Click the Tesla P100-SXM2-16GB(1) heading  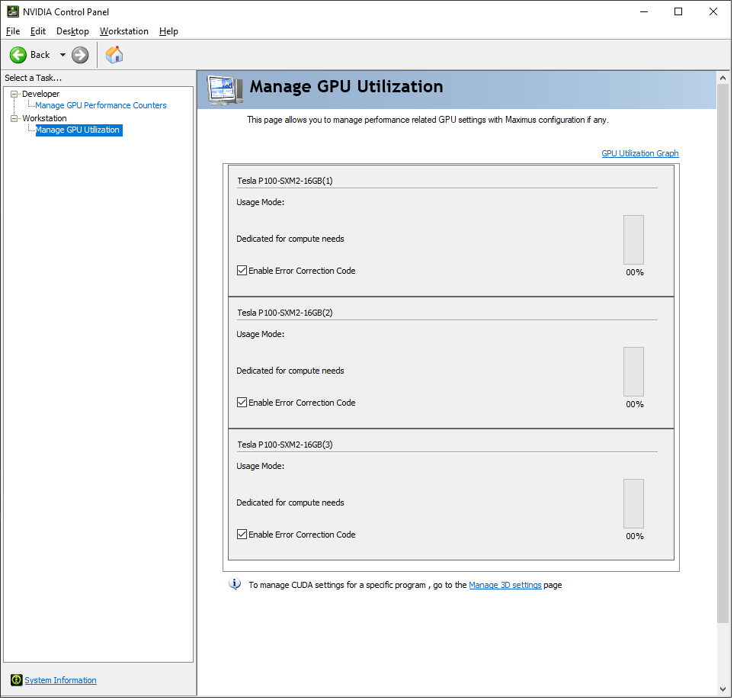tap(287, 182)
